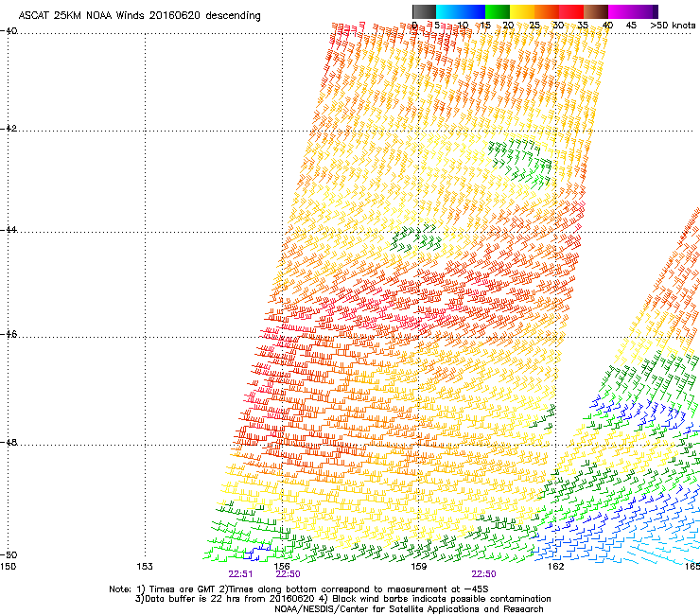
Task: Click the purple '22:51' swath time label
Action: point(240,574)
